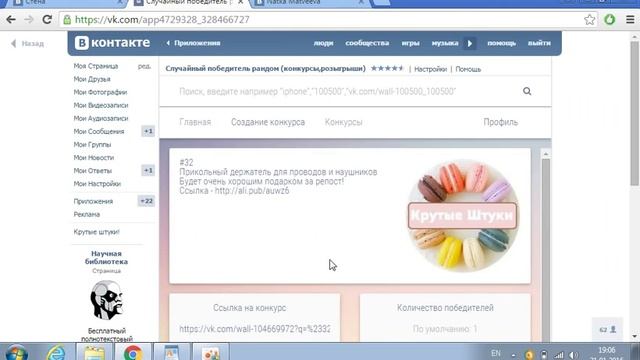The image size is (640, 360).
Task: Click the Количество победителей field
Action: pyautogui.click(x=445, y=329)
